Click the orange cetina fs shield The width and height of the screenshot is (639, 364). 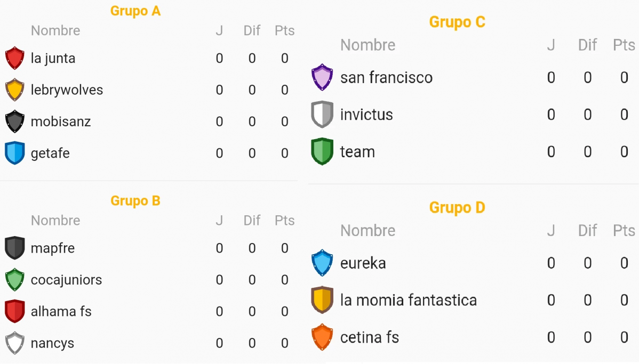click(x=322, y=337)
